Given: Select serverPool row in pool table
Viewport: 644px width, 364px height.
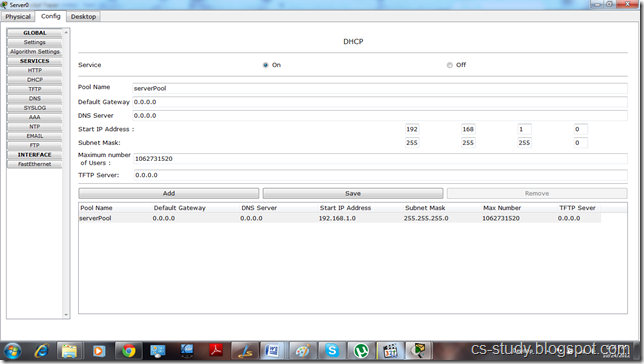Looking at the screenshot, I should [x=340, y=218].
